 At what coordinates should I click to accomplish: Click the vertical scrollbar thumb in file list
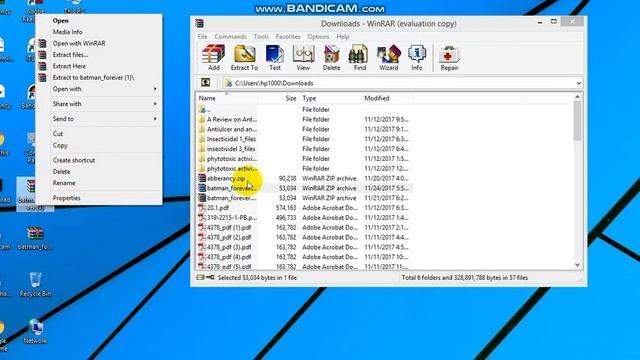[577, 121]
